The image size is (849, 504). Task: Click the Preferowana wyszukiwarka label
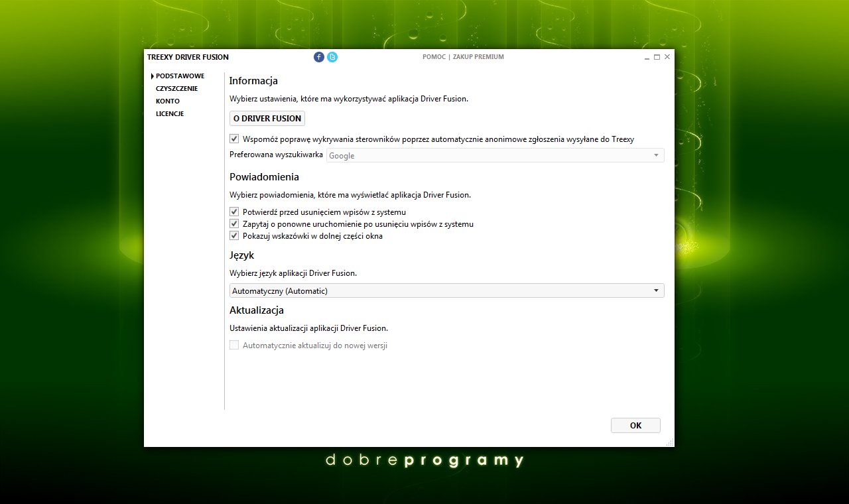pyautogui.click(x=276, y=155)
